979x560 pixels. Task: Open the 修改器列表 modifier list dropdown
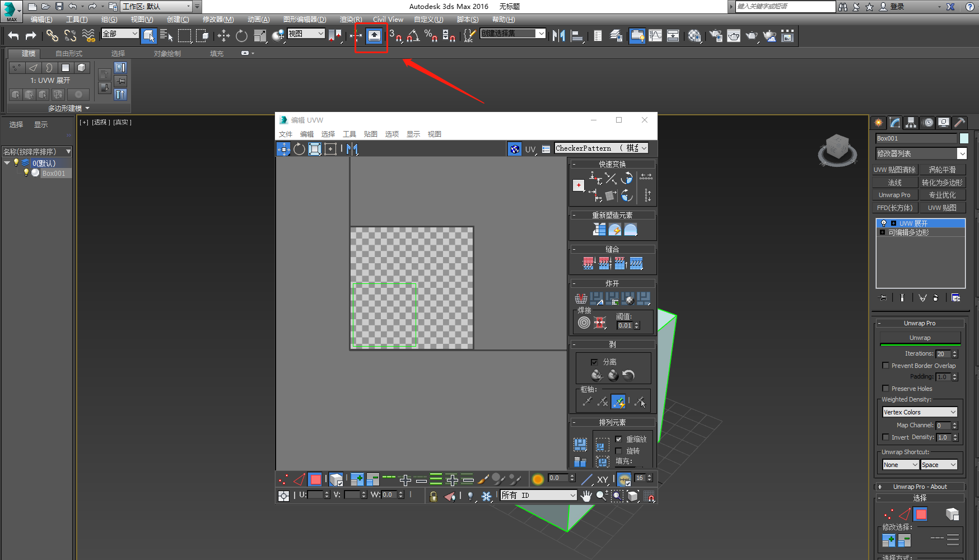coord(921,153)
